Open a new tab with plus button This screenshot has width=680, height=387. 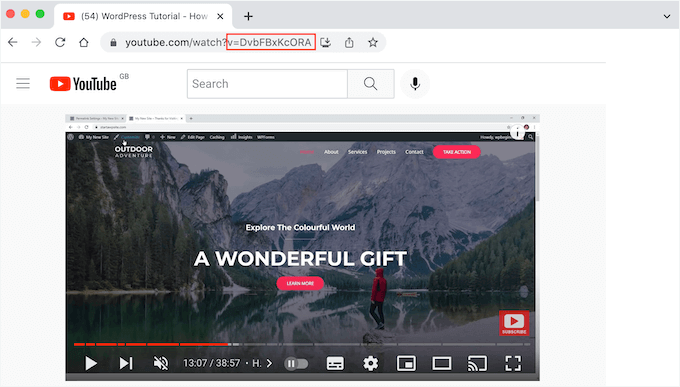(x=248, y=16)
